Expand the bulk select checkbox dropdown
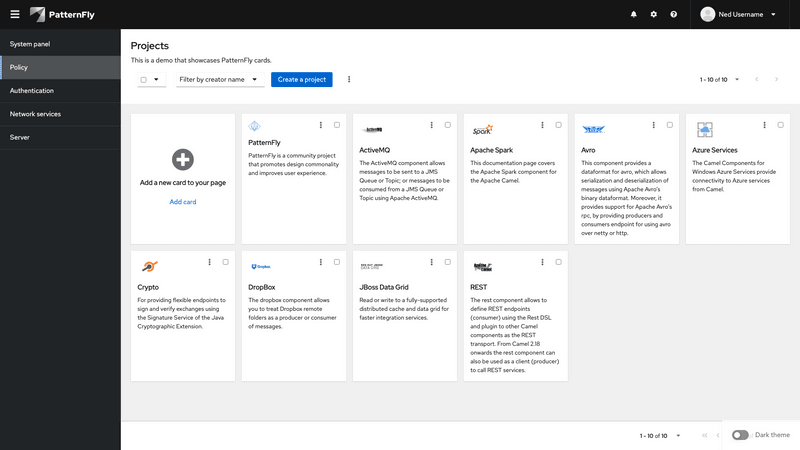The image size is (800, 450). pyautogui.click(x=158, y=79)
